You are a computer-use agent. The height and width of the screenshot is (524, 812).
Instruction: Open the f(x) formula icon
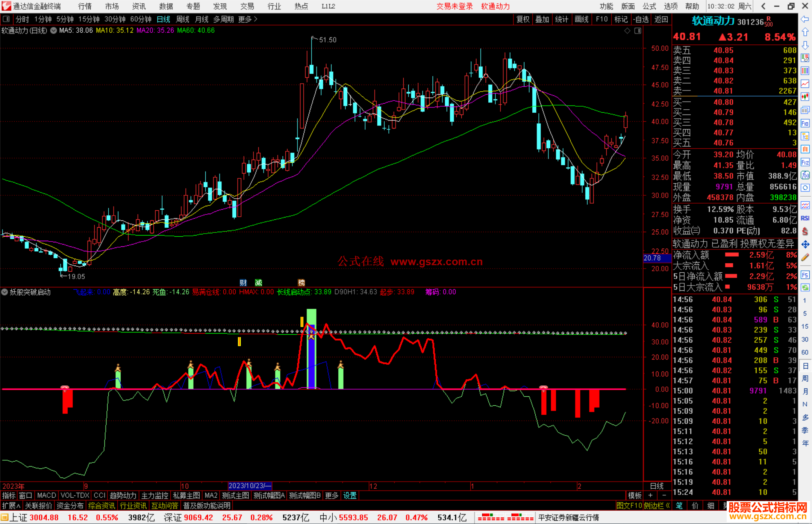[805, 175]
